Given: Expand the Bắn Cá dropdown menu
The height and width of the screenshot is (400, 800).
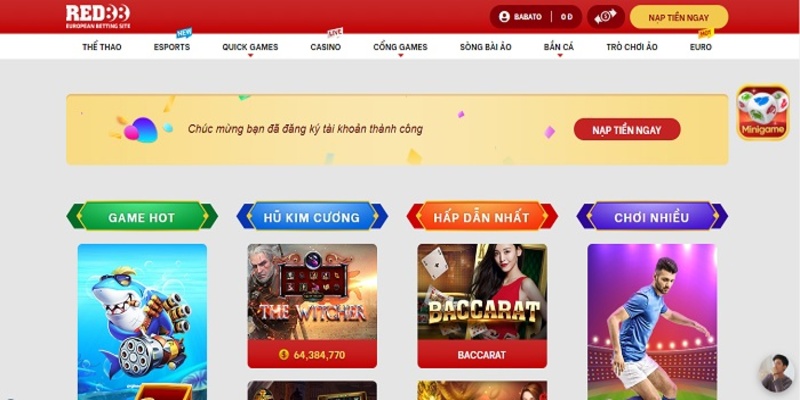Looking at the screenshot, I should click(559, 47).
